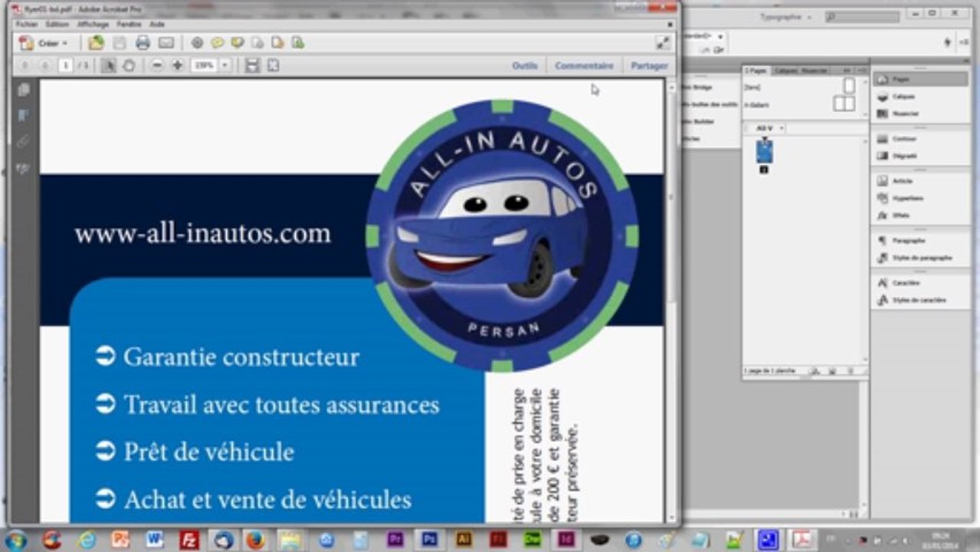Click the email envelope icon in Acrobat
Screen dimensions: 980x552
pyautogui.click(x=166, y=43)
